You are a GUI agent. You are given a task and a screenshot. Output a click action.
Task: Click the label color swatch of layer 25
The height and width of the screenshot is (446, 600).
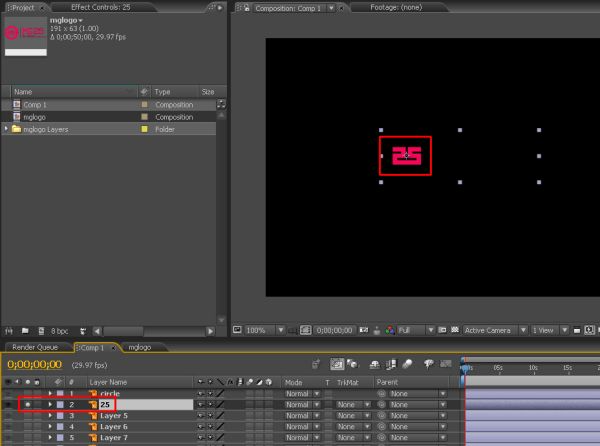click(x=60, y=404)
